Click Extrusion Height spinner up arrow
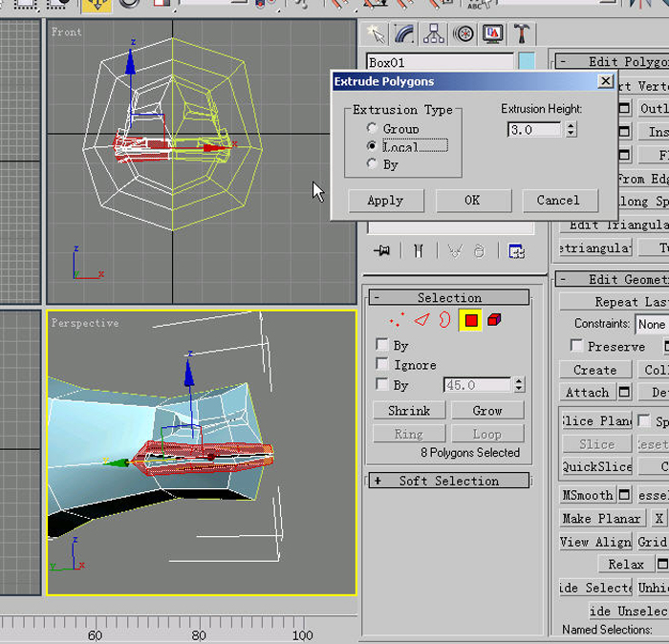 pyautogui.click(x=571, y=125)
